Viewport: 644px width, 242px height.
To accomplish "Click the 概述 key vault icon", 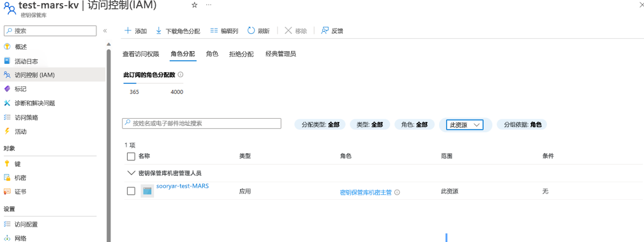I will tap(7, 47).
